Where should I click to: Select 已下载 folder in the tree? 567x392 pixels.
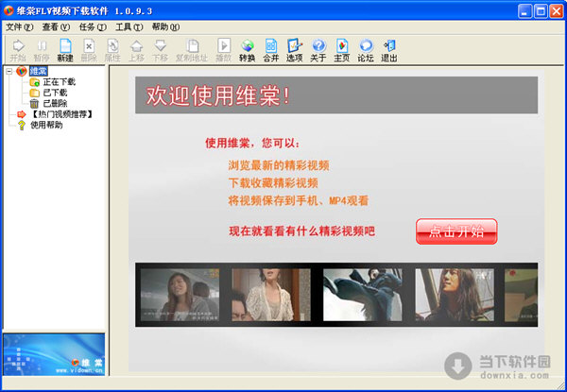tap(55, 93)
